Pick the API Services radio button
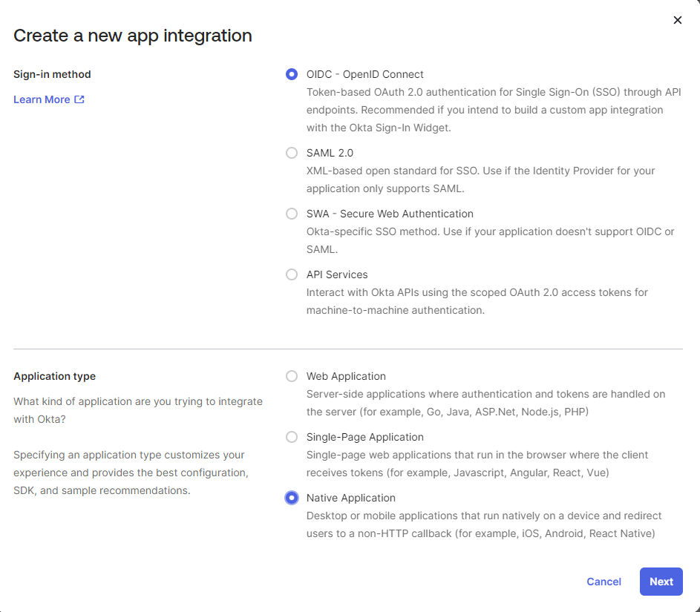Viewport: 700px width, 612px height. [x=292, y=274]
